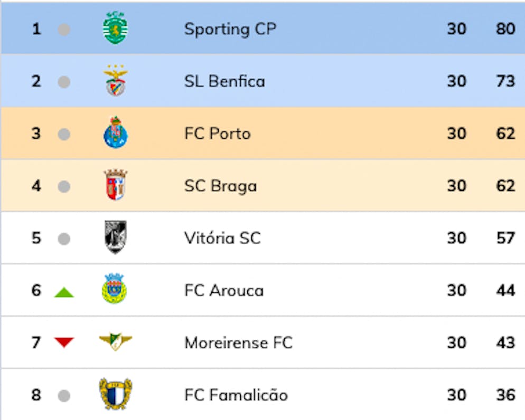Select the SC Braga crest icon

point(115,185)
